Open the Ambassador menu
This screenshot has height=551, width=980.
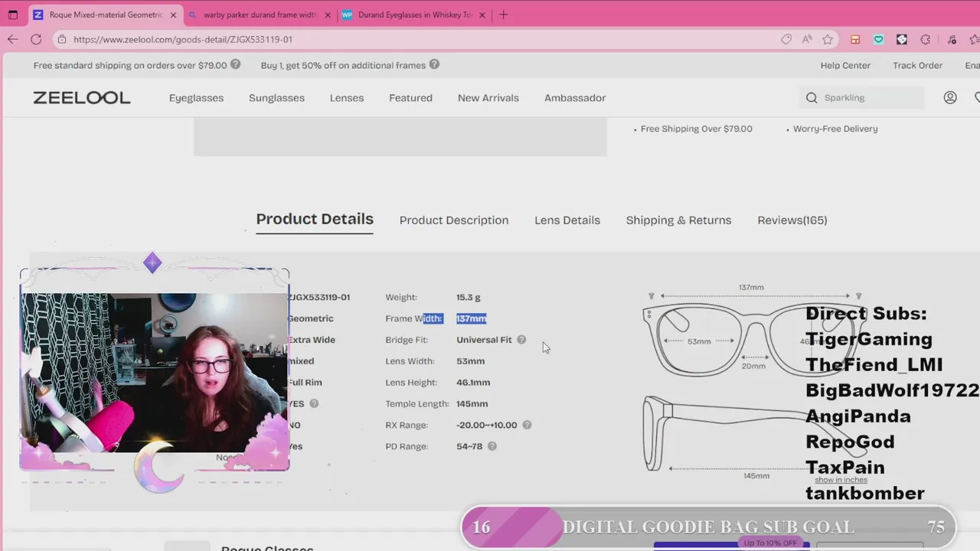[575, 98]
